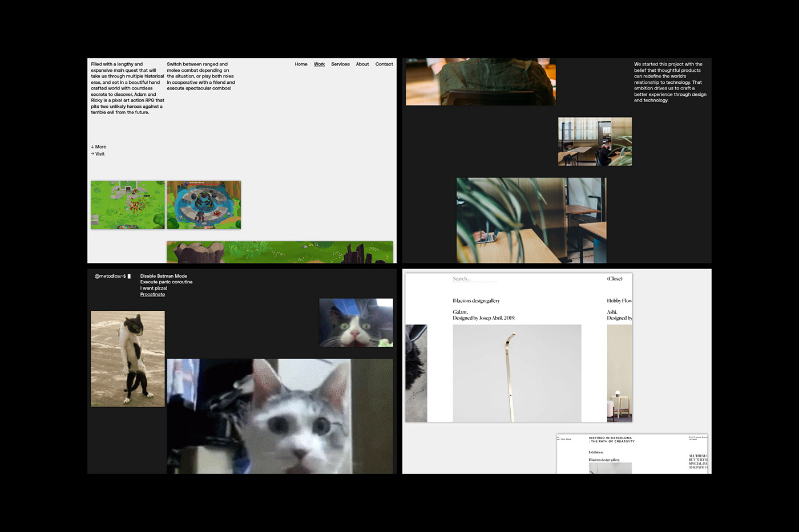This screenshot has width=799, height=532.
Task: Open the green field game screenshot thumbnail
Action: click(x=128, y=205)
